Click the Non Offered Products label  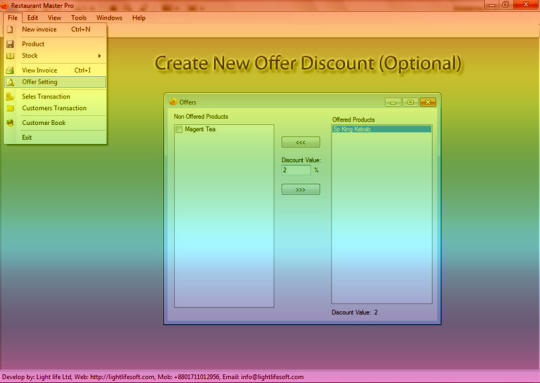point(201,116)
